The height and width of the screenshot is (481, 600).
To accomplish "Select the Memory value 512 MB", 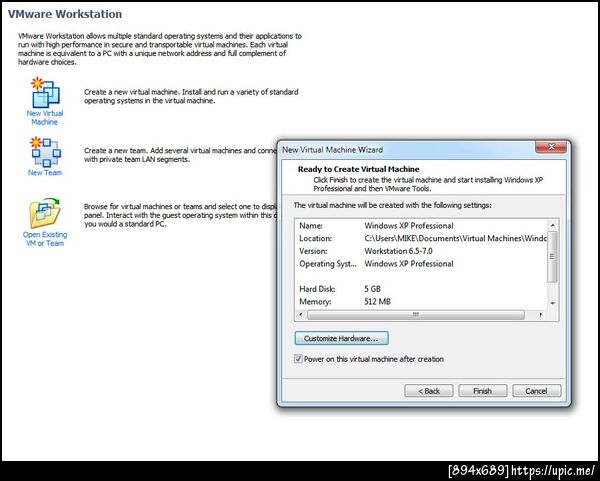I will 377,302.
